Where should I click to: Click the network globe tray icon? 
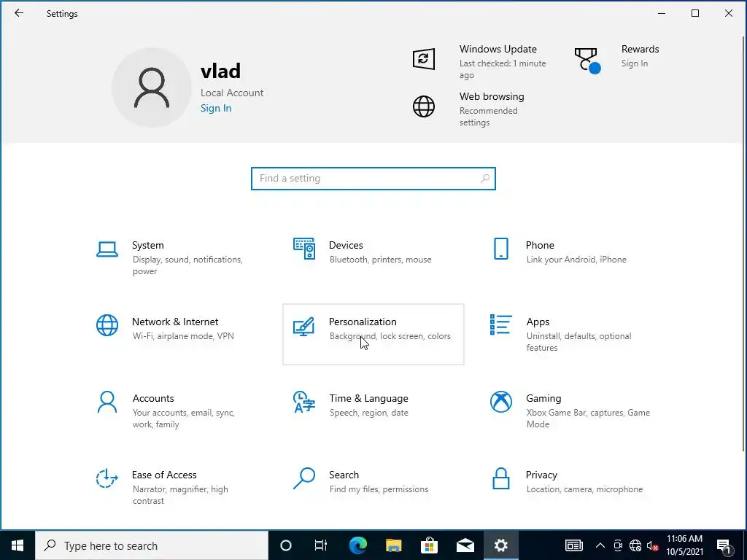click(x=635, y=545)
